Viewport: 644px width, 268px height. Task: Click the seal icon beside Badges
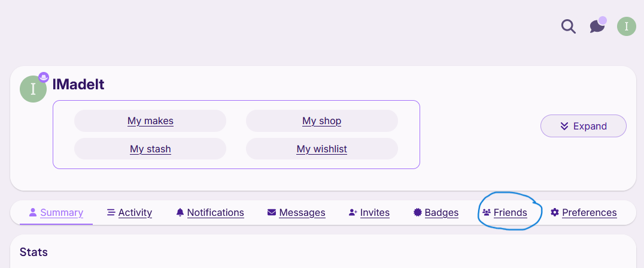coord(418,212)
